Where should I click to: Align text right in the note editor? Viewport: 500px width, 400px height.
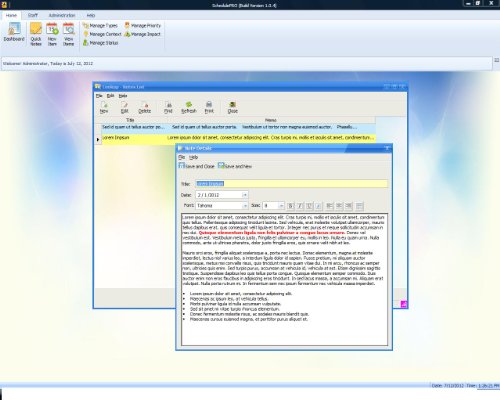(348, 206)
